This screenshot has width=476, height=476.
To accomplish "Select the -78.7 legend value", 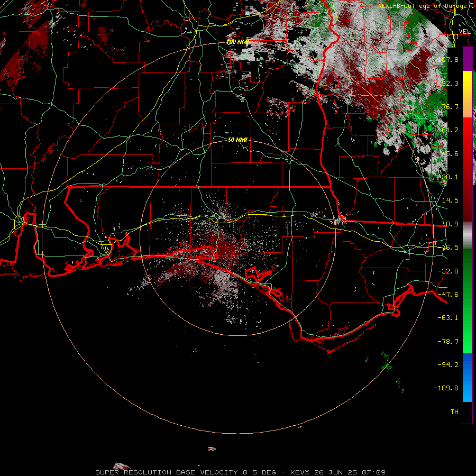I will point(448,342).
